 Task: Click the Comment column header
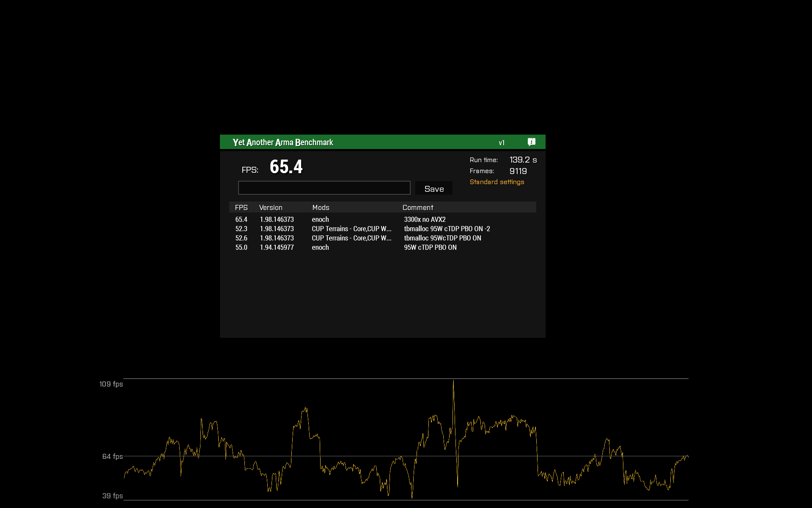pyautogui.click(x=418, y=207)
